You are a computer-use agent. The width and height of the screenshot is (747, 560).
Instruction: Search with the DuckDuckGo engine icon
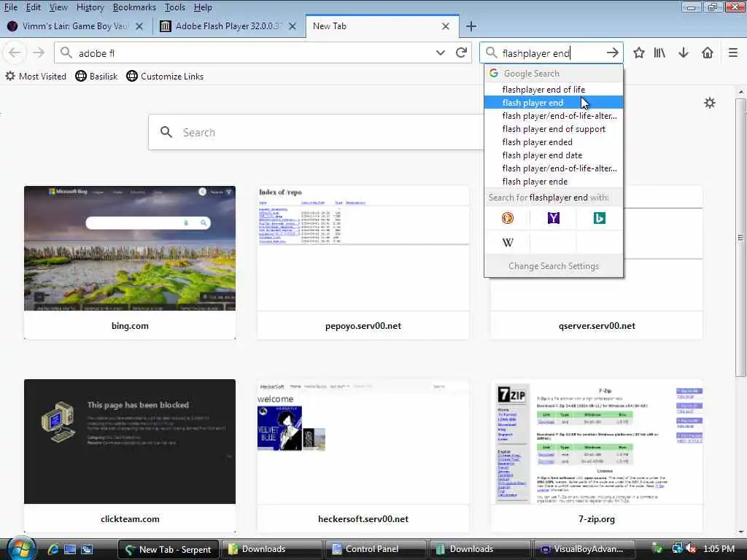pos(508,218)
